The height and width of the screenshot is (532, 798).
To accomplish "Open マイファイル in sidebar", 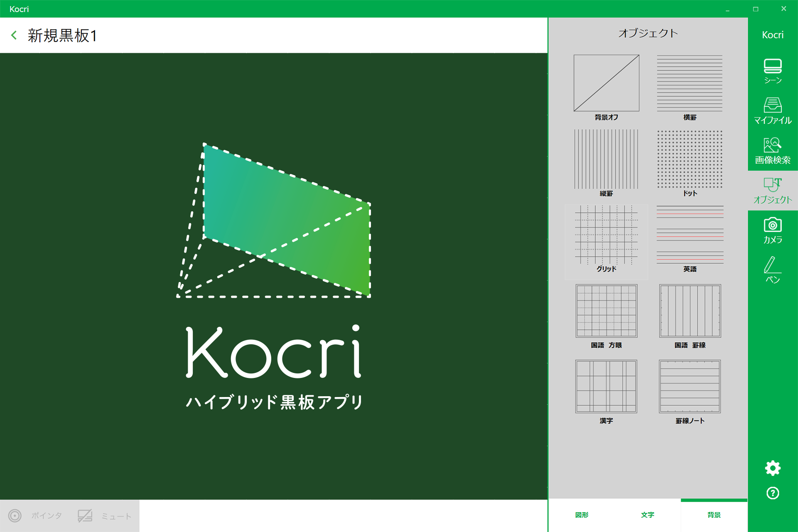I will (773, 111).
